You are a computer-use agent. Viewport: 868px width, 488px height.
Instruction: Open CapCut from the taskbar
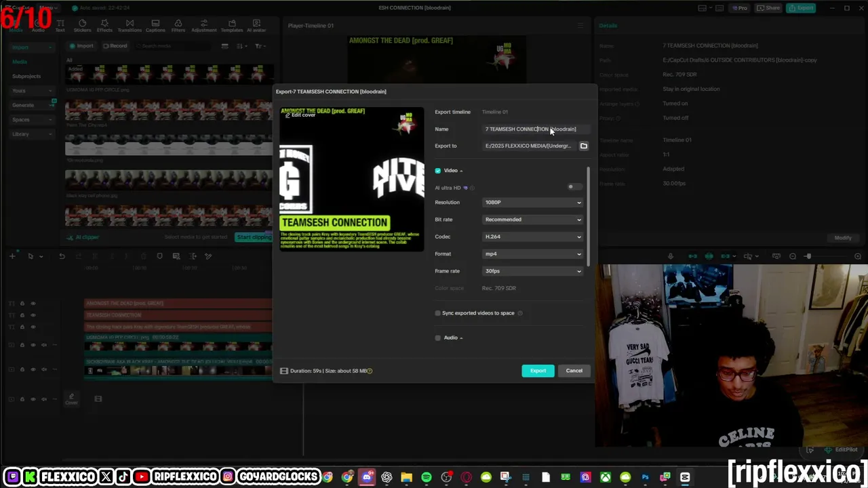(x=685, y=478)
